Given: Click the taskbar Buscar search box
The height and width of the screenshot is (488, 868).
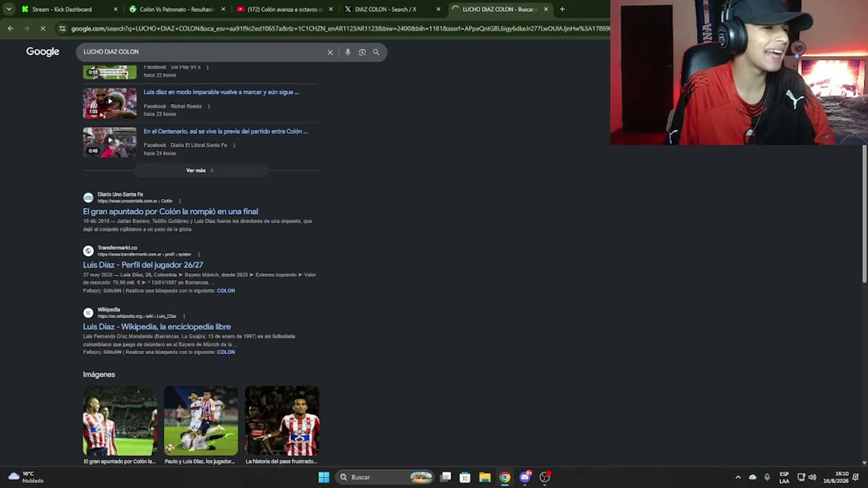Looking at the screenshot, I should coord(385,477).
